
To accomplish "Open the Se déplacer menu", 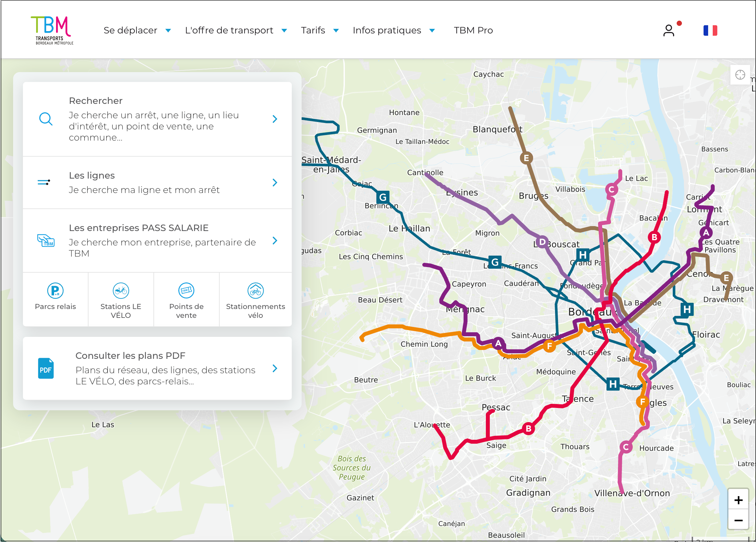I will [x=130, y=30].
